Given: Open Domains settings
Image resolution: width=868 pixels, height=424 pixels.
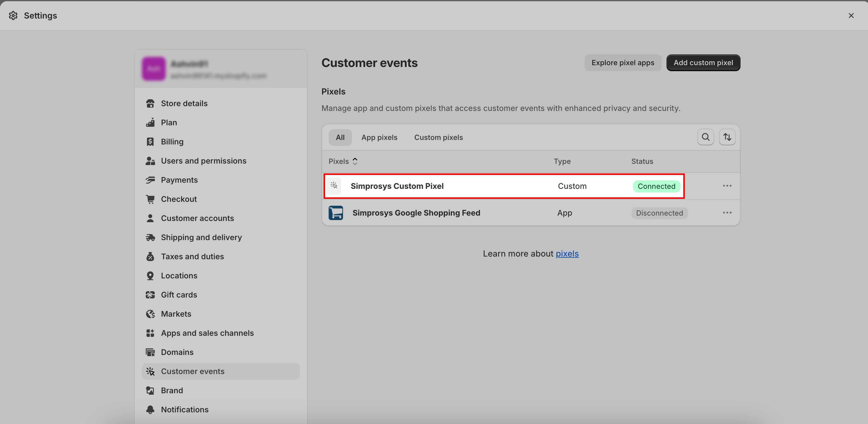Looking at the screenshot, I should (221, 352).
